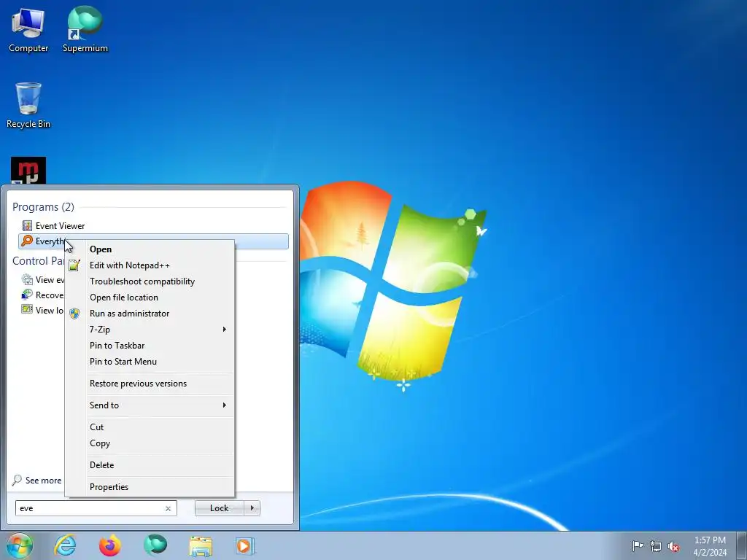The image size is (747, 560).
Task: Select Troubleshoot compatibility
Action: pos(150,281)
